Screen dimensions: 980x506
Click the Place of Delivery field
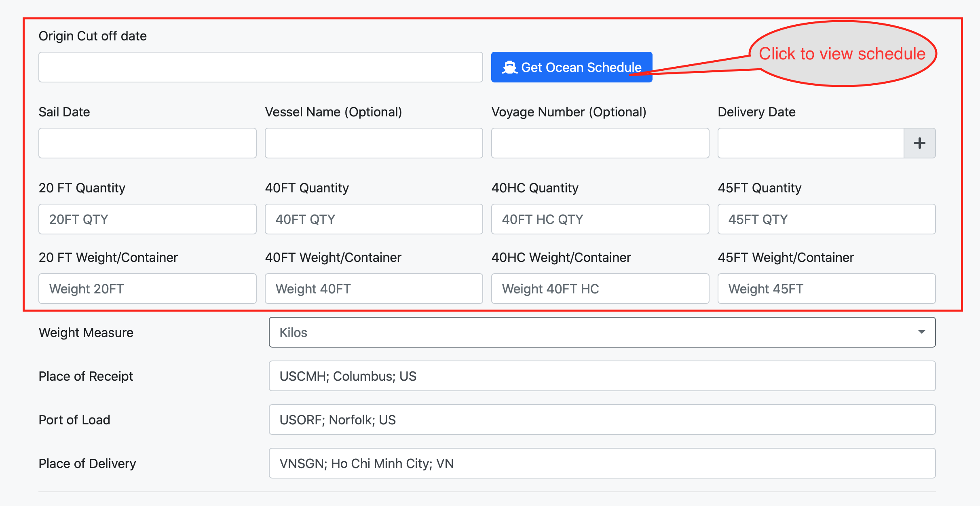point(602,463)
